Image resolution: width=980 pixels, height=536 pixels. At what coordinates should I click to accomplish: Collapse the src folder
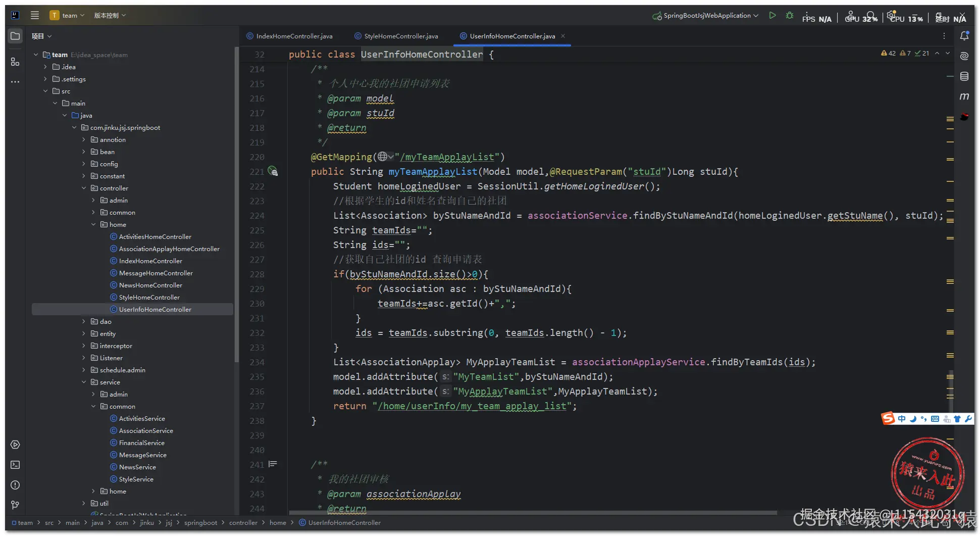tap(45, 91)
